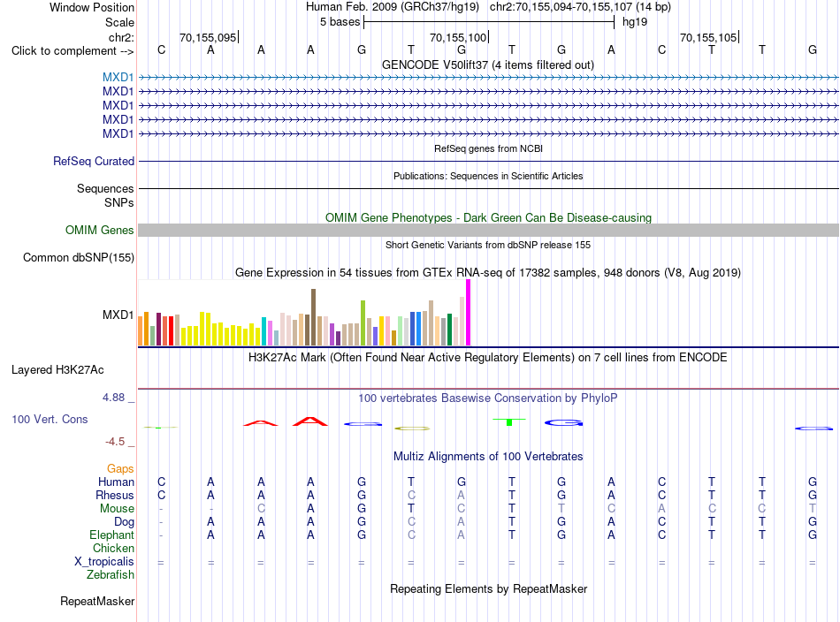Click 'Repeating Elements by RepeatMasker' title

coord(488,588)
